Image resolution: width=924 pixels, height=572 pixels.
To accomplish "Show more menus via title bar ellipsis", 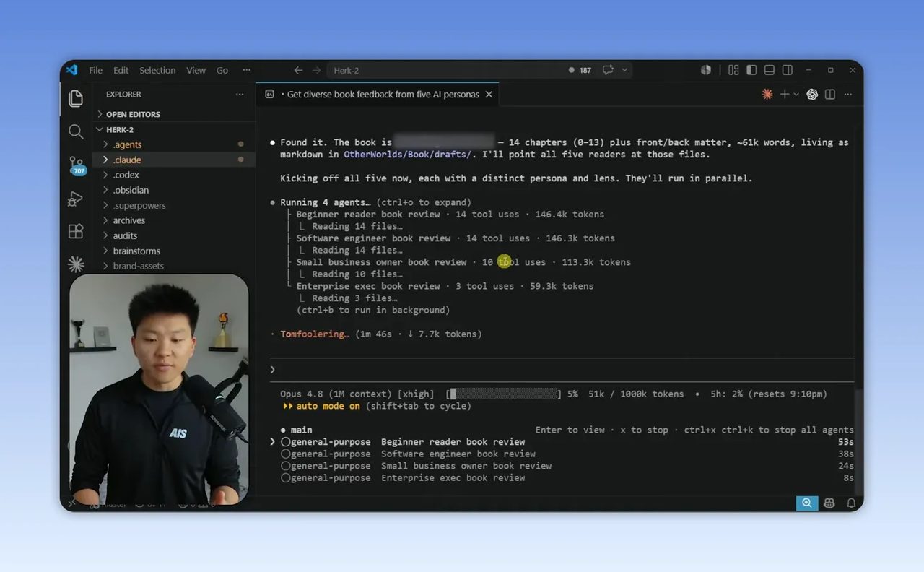I will click(247, 70).
